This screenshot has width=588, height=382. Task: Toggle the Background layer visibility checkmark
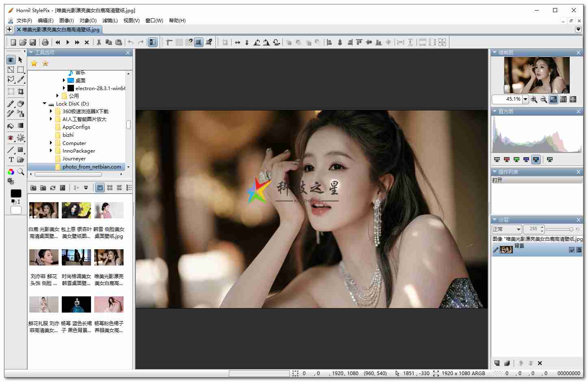coord(572,250)
